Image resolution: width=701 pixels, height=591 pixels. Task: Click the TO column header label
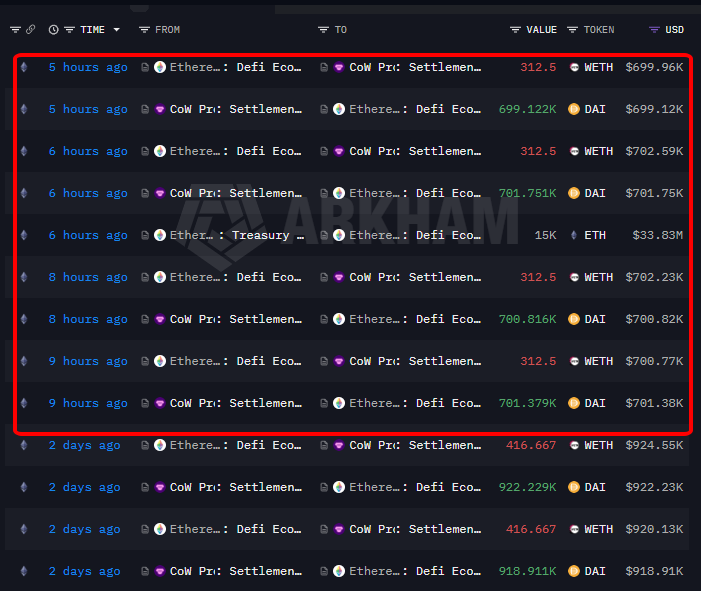[341, 30]
